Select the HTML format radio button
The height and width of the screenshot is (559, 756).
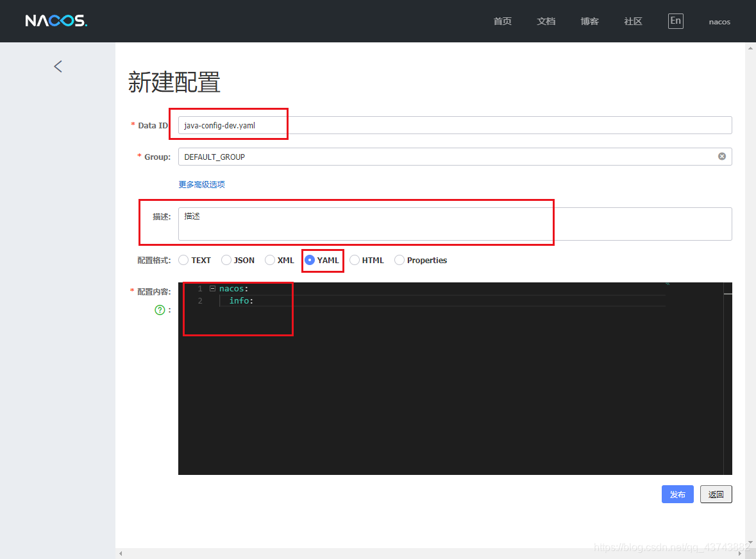point(355,260)
